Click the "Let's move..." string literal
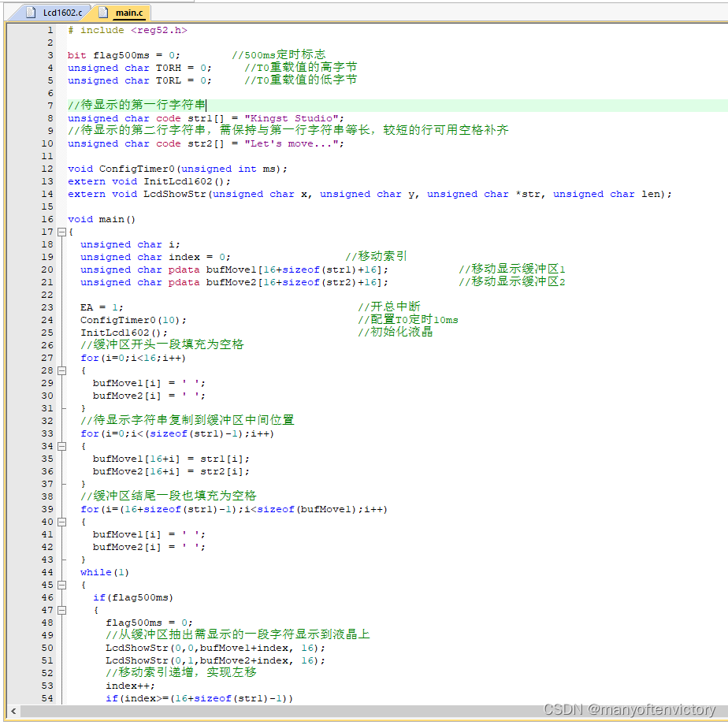Image resolution: width=728 pixels, height=725 pixels. (x=291, y=143)
